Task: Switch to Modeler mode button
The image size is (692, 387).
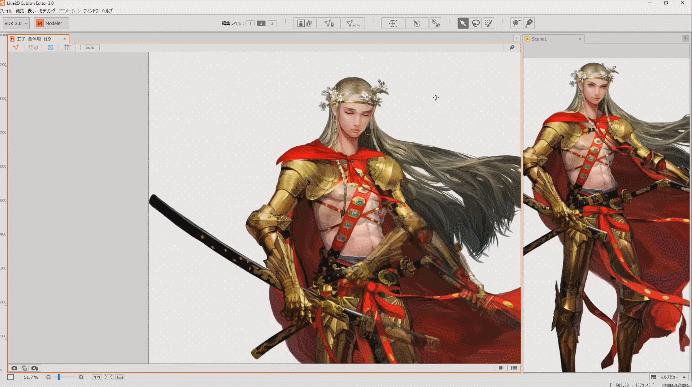Action: [x=51, y=23]
